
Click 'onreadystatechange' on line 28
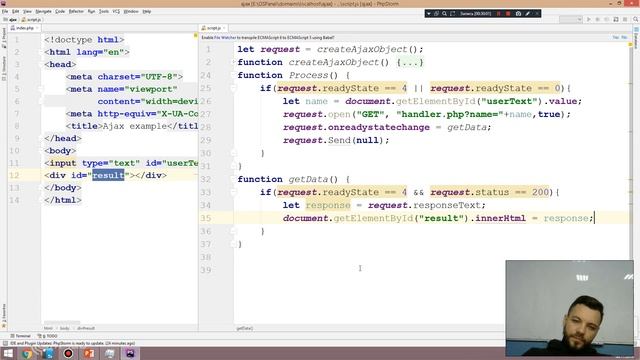click(x=379, y=127)
